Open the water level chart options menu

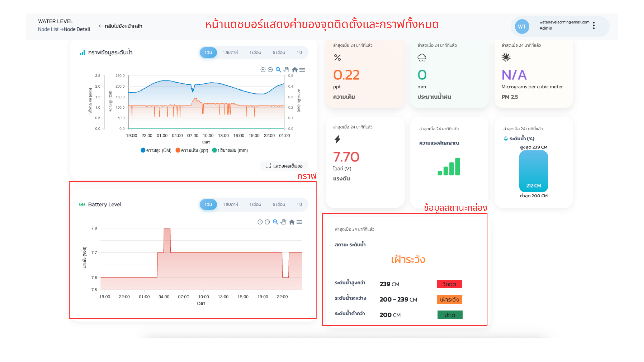click(302, 70)
